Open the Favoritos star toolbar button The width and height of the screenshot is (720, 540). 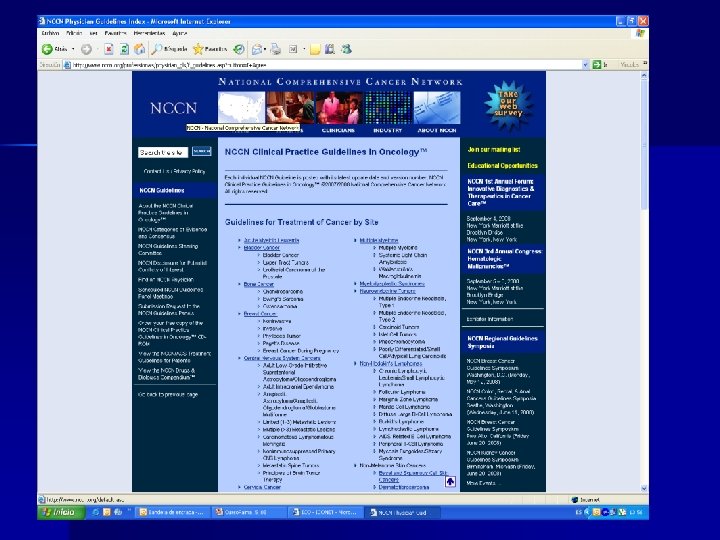[x=210, y=49]
